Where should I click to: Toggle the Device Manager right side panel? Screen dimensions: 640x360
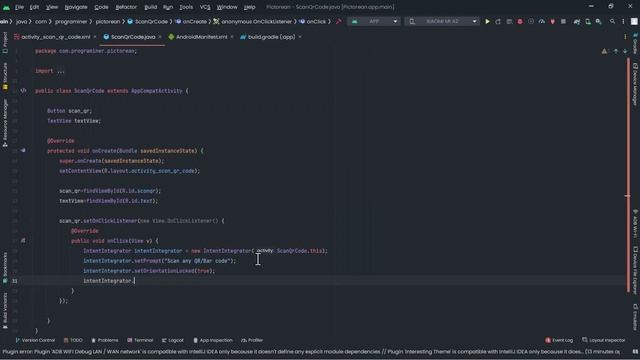[x=635, y=84]
